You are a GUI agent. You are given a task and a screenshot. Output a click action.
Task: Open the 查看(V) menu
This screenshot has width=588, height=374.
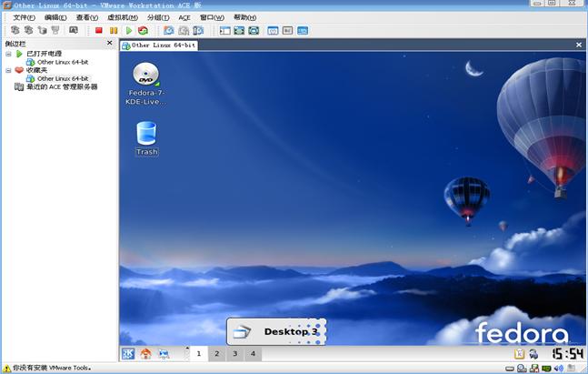tap(87, 17)
